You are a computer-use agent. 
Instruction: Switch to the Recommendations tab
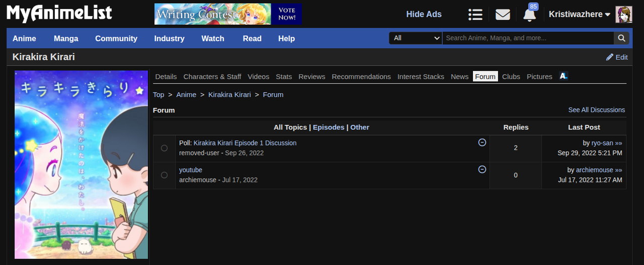[x=361, y=77]
